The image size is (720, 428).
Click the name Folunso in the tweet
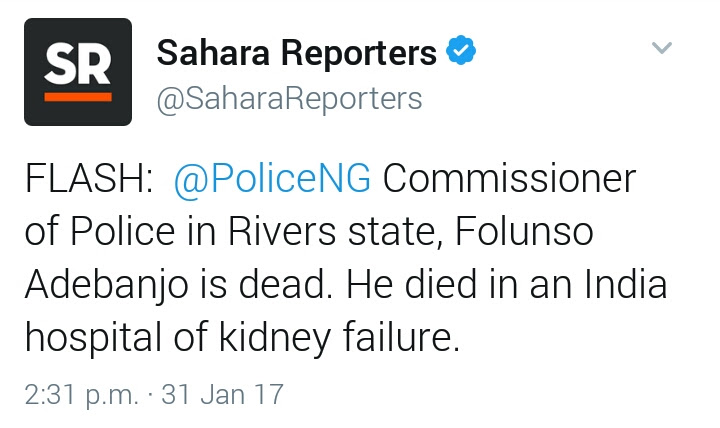[x=524, y=231]
